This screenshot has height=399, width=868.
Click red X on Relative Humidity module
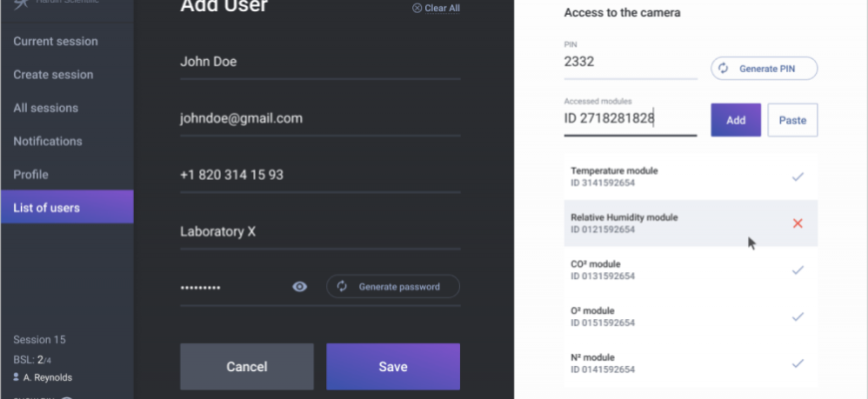[797, 223]
